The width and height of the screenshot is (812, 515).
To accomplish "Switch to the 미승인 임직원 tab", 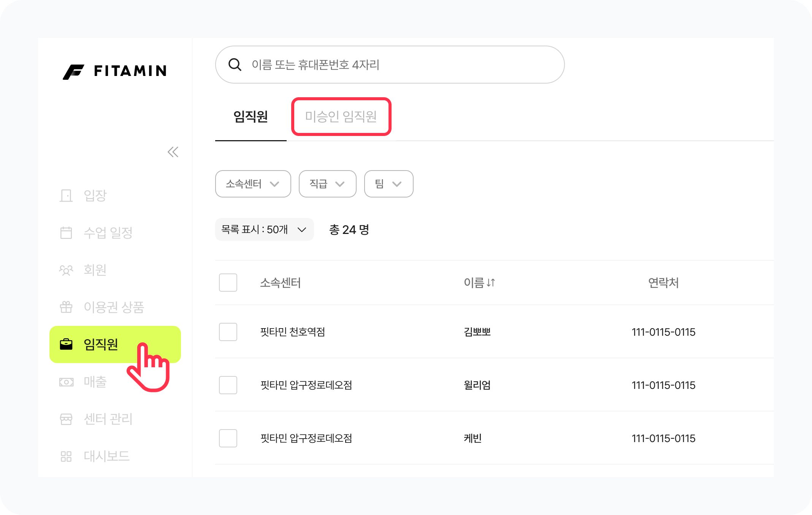I will 341,117.
